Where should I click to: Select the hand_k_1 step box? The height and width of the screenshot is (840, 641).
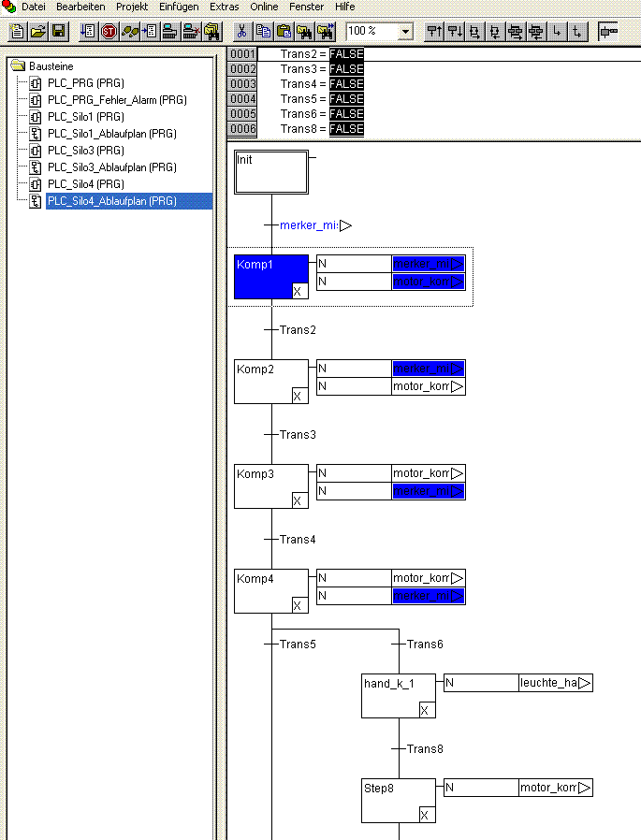(399, 696)
